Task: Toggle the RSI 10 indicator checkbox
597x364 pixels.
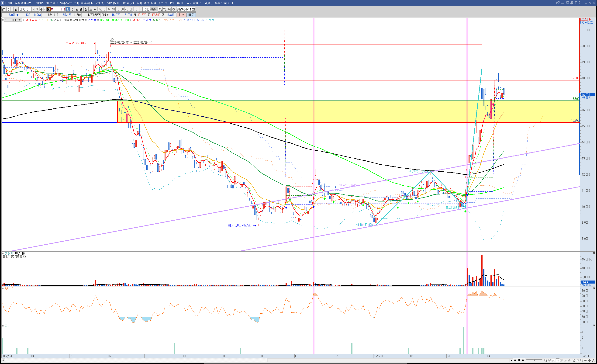Action: (3, 289)
